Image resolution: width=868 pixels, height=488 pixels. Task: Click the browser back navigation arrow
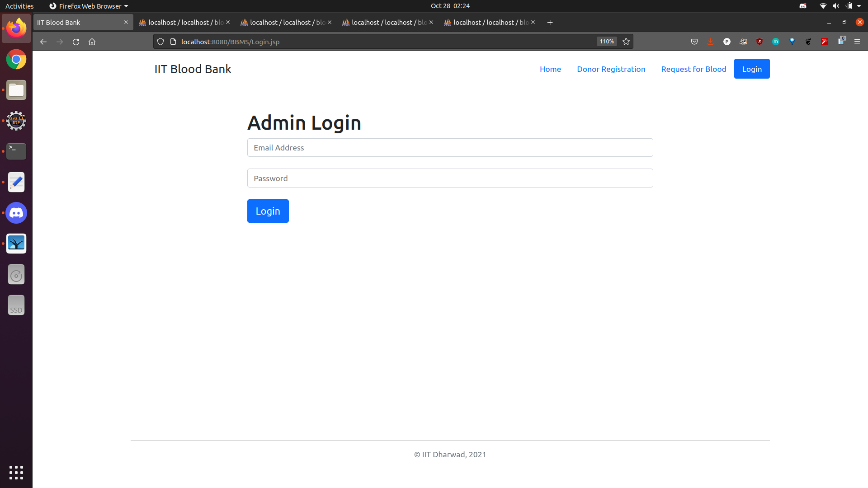click(x=43, y=42)
